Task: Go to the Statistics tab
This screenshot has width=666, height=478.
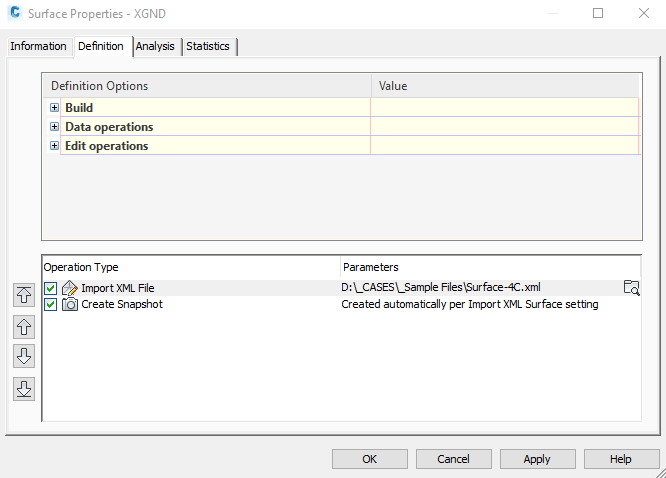Action: (208, 46)
